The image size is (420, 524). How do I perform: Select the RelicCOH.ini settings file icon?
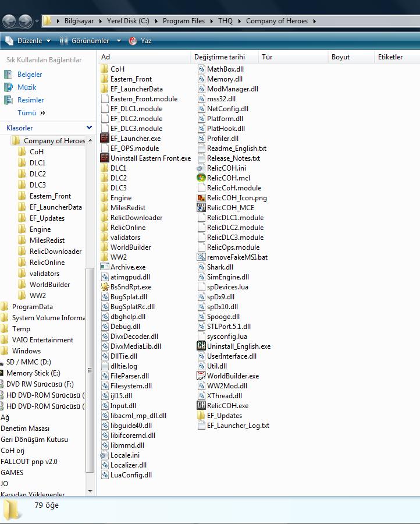click(x=201, y=168)
